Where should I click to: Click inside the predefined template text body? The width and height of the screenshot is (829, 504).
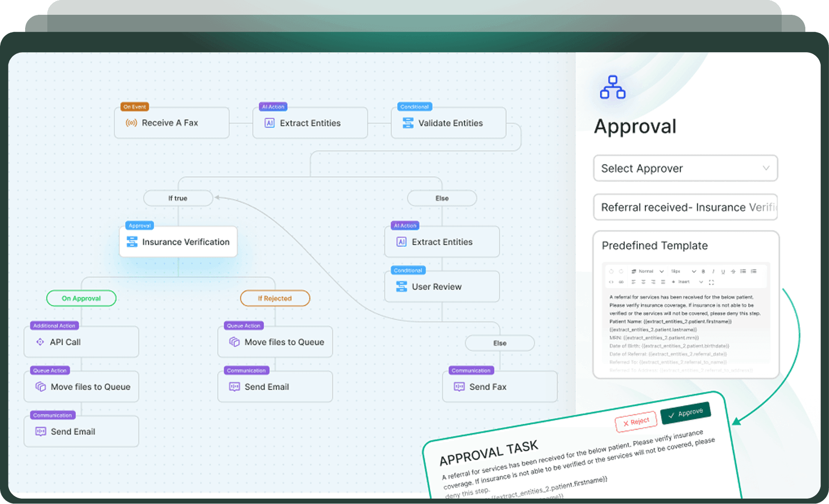(x=685, y=333)
